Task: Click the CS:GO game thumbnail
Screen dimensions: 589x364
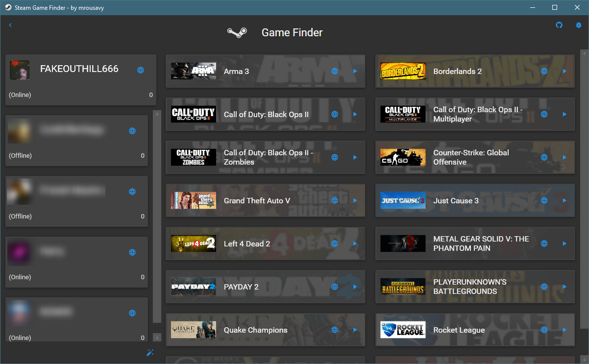Action: coord(403,157)
